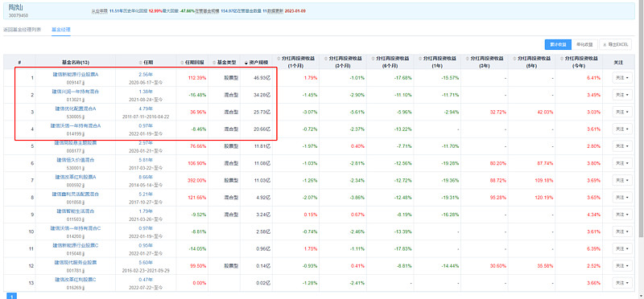This screenshot has width=644, height=299.
Task: Sort by 分红再投资收益 (1年) column icon
Action: 420,59
